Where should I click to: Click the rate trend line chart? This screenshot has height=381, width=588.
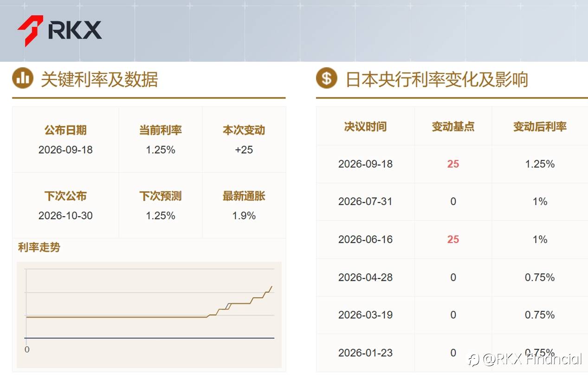tap(149, 315)
